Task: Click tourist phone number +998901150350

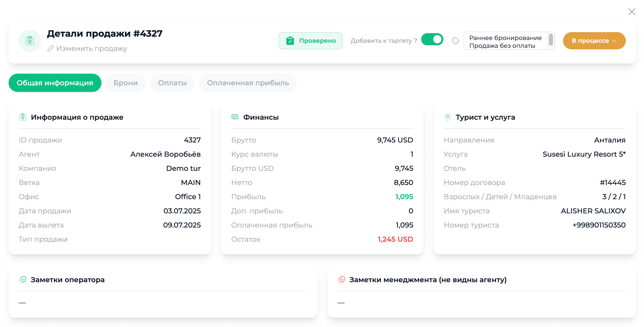Action: point(599,225)
